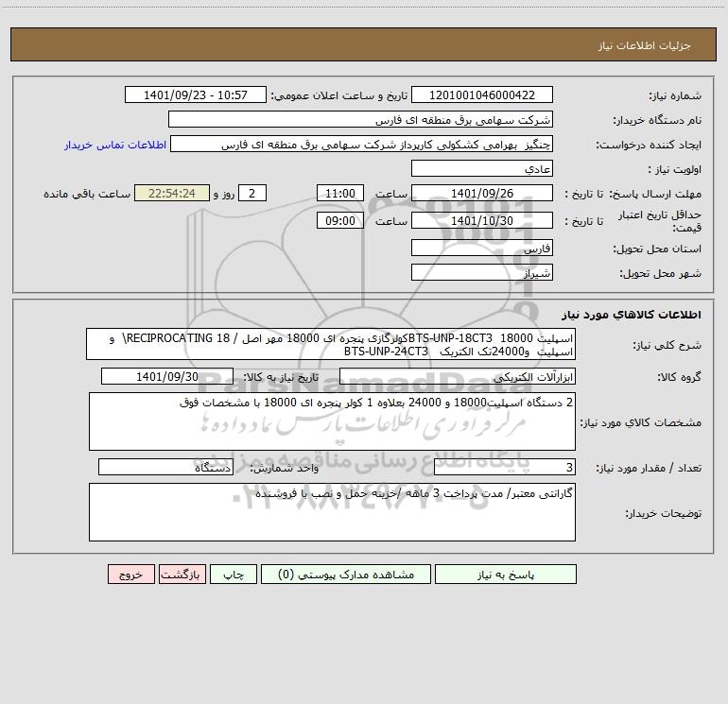Viewport: 728px width, 704px height.
Task: Click the price validity date 1401/10/30
Action: [x=482, y=220]
